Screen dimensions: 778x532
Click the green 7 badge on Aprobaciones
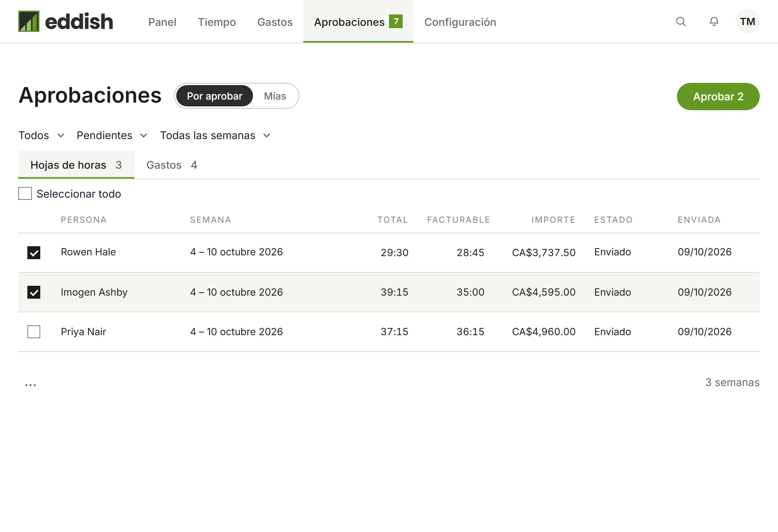[396, 21]
